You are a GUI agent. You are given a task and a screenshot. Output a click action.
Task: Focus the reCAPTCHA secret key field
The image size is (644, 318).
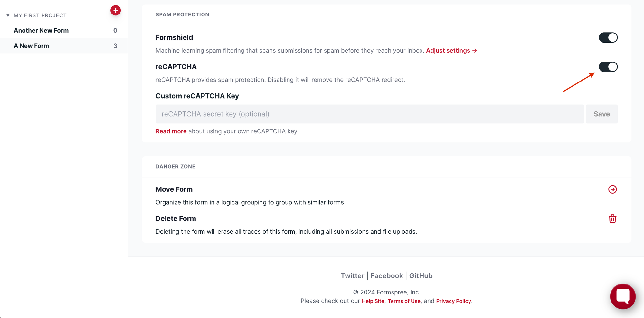coord(370,114)
